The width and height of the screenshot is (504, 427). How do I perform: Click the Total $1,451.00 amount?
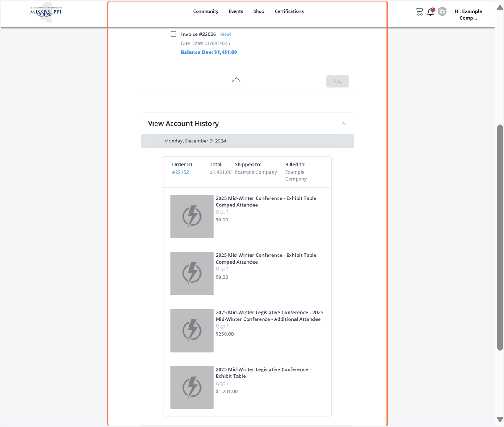click(220, 172)
